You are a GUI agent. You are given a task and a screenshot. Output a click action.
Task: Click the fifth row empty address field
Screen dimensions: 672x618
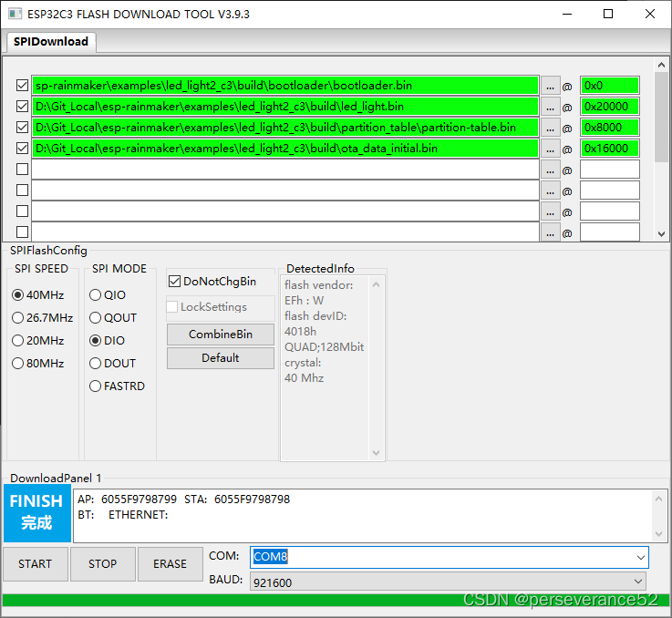pyautogui.click(x=609, y=170)
